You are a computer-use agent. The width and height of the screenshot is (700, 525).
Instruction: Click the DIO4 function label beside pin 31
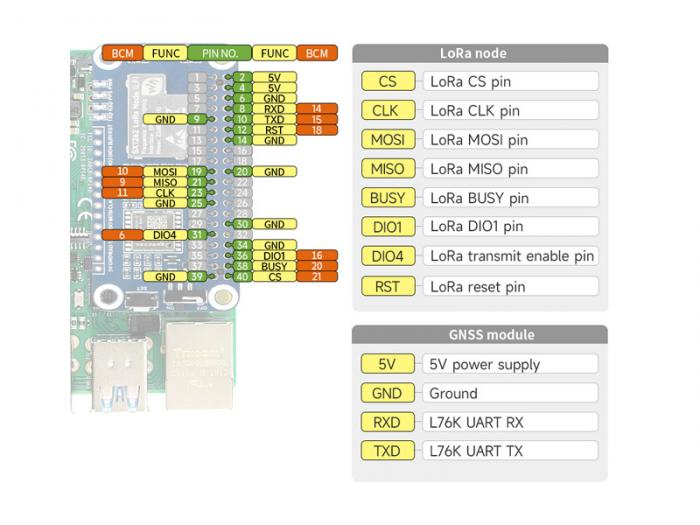click(x=165, y=235)
